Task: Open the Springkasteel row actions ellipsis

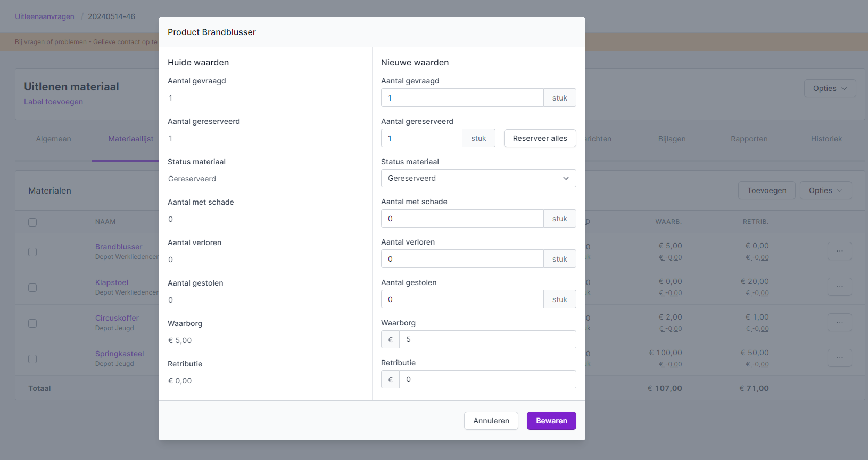Action: tap(839, 358)
